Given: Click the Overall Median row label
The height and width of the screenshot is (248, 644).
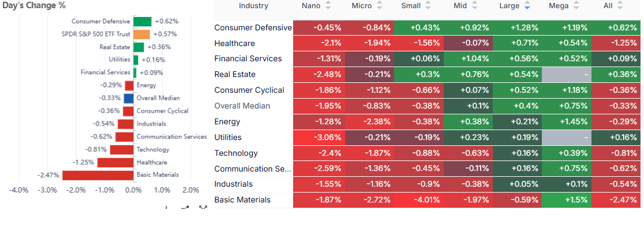Looking at the screenshot, I should coord(242,106).
